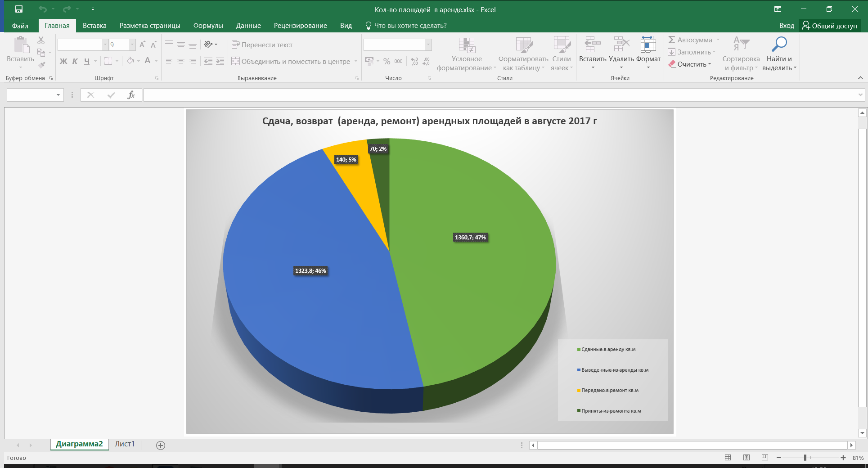Toggle center text alignment
The image size is (868, 468).
pyautogui.click(x=181, y=61)
